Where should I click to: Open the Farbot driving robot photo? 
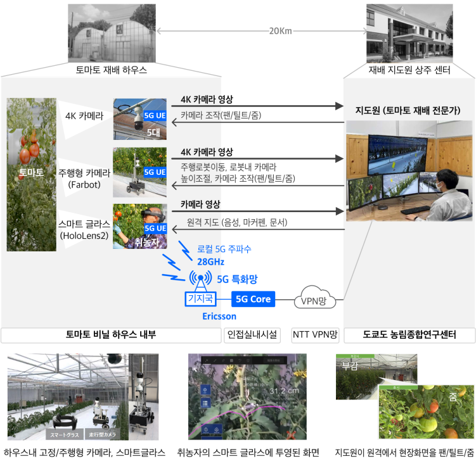140,172
